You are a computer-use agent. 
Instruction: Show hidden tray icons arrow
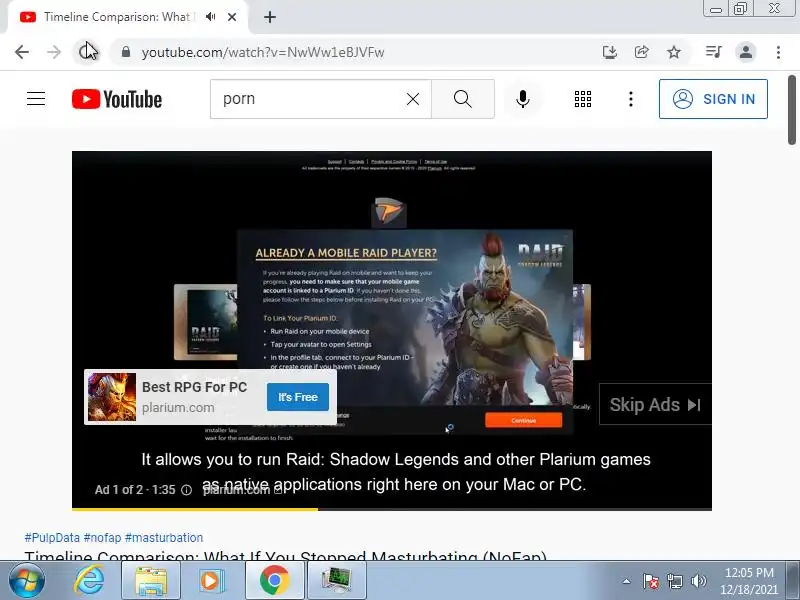(x=626, y=581)
